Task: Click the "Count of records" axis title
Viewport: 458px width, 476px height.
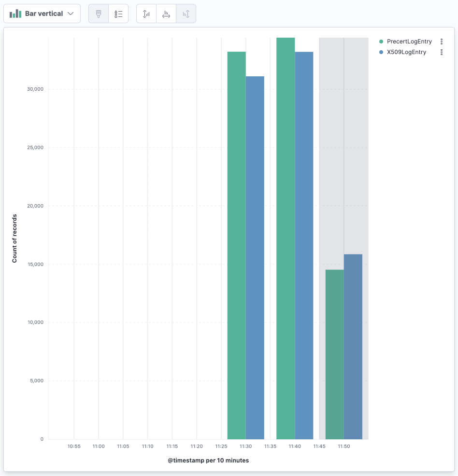Action: [x=14, y=238]
